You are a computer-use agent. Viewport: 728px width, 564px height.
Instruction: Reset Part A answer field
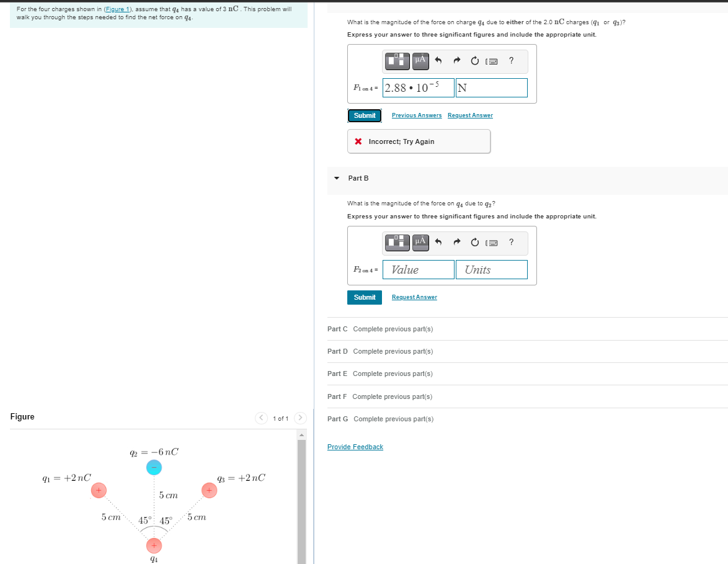[x=474, y=61]
